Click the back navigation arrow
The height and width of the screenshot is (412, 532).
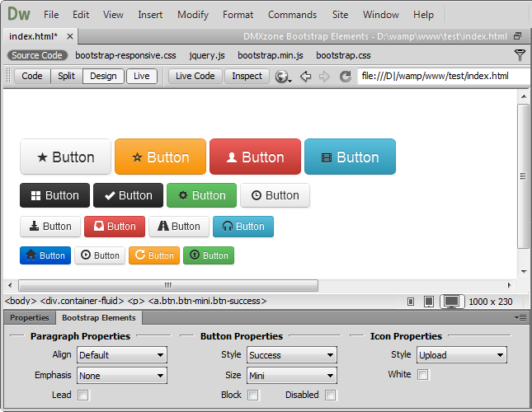(x=306, y=77)
